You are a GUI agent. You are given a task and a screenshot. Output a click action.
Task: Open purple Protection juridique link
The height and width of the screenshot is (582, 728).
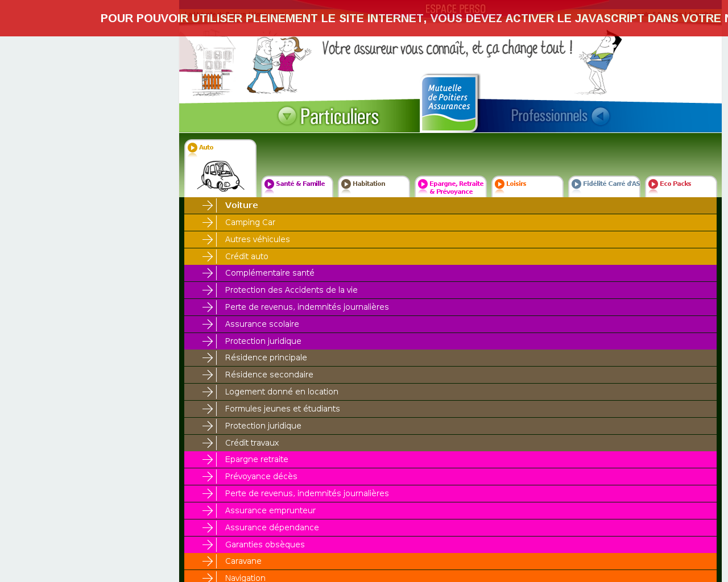pos(450,342)
